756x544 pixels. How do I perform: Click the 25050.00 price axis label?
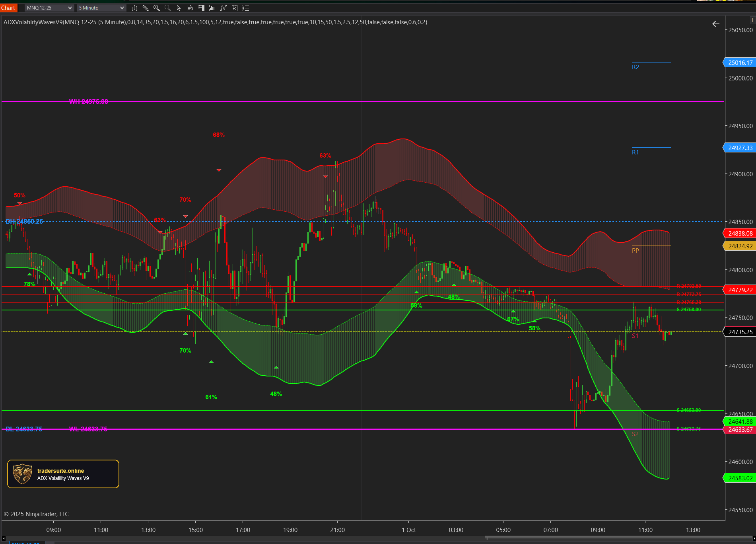click(740, 30)
